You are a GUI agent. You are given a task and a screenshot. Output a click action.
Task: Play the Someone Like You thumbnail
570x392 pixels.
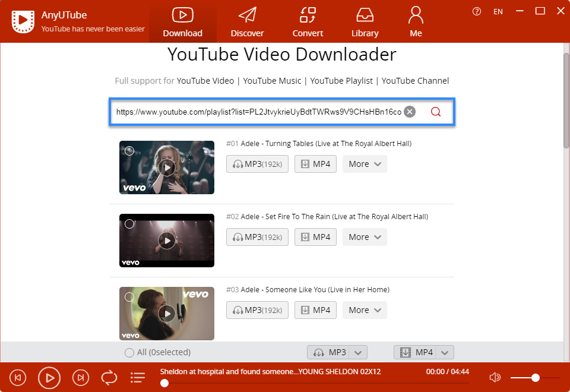pos(167,314)
